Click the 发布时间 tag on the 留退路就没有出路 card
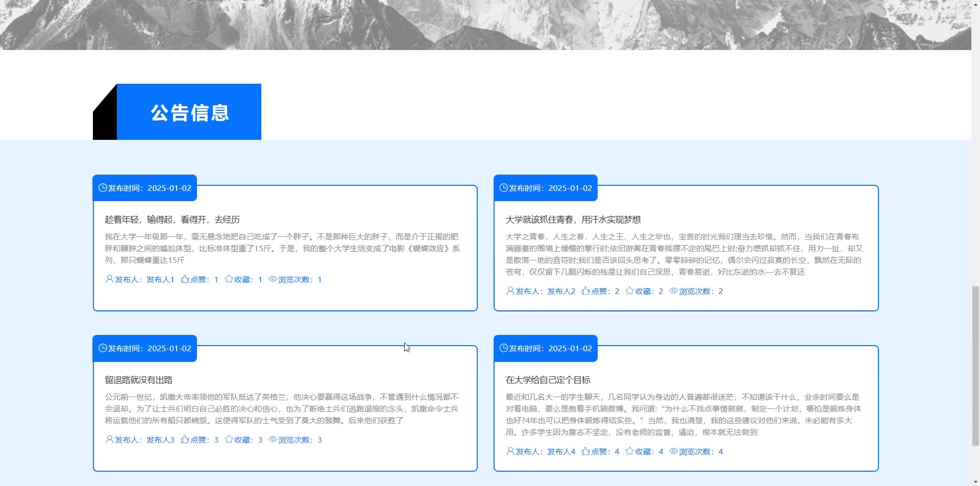Viewport: 980px width, 486px height. [x=145, y=349]
